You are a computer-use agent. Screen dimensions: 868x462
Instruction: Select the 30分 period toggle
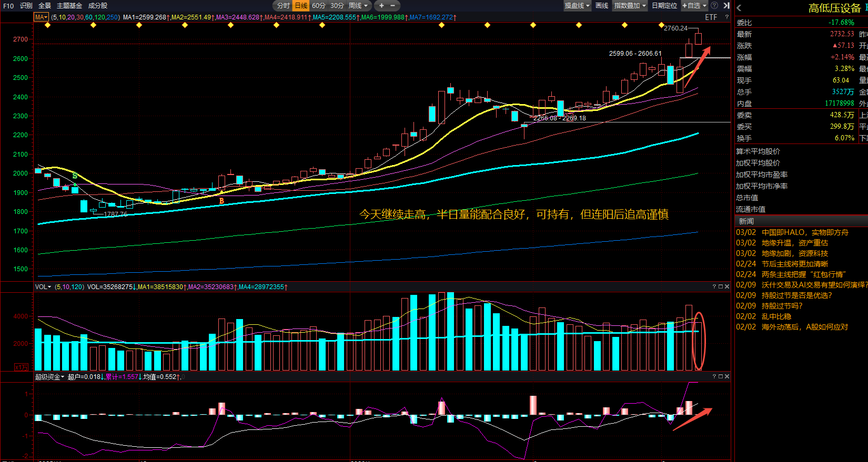tap(337, 6)
